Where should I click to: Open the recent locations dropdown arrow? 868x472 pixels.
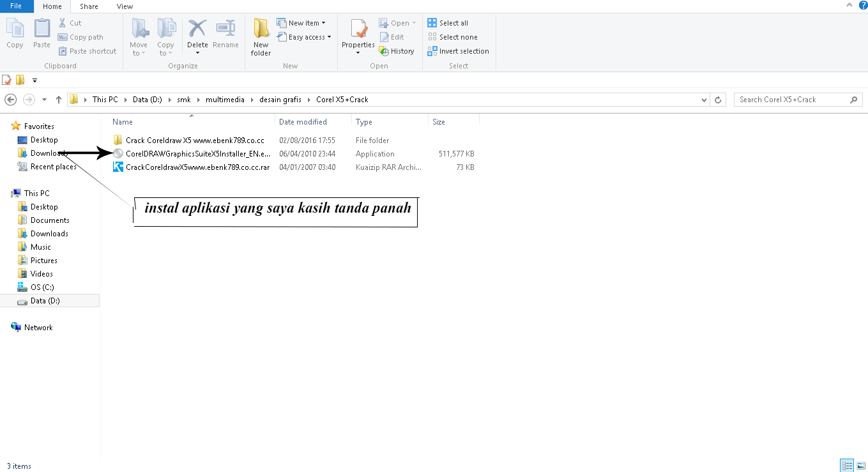pos(44,100)
